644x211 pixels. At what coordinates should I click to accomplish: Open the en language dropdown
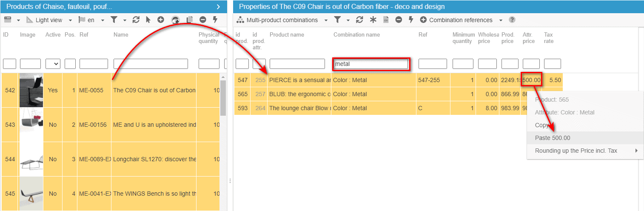point(103,20)
